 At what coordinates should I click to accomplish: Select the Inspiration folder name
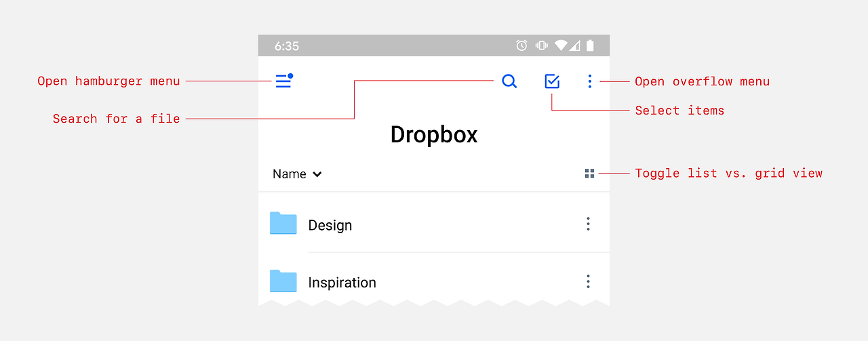[342, 283]
